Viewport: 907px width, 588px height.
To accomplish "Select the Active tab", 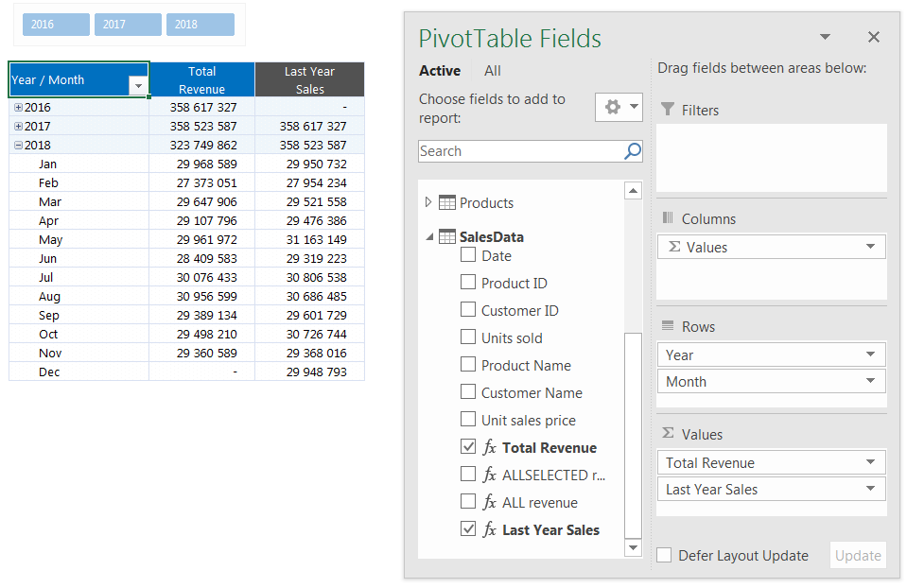I will point(440,71).
